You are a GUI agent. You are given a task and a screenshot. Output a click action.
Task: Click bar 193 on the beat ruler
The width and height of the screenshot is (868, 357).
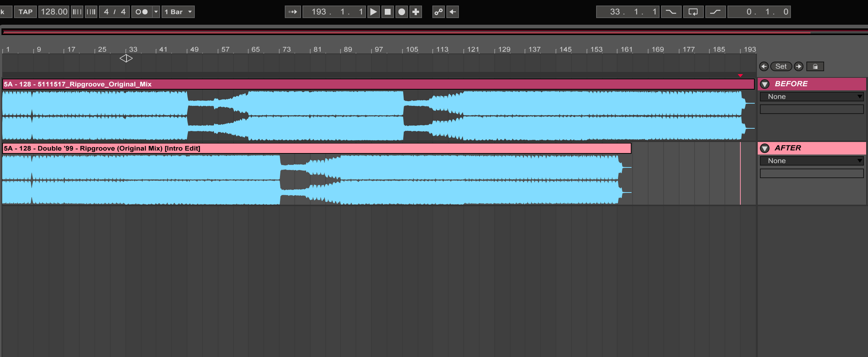pyautogui.click(x=749, y=49)
